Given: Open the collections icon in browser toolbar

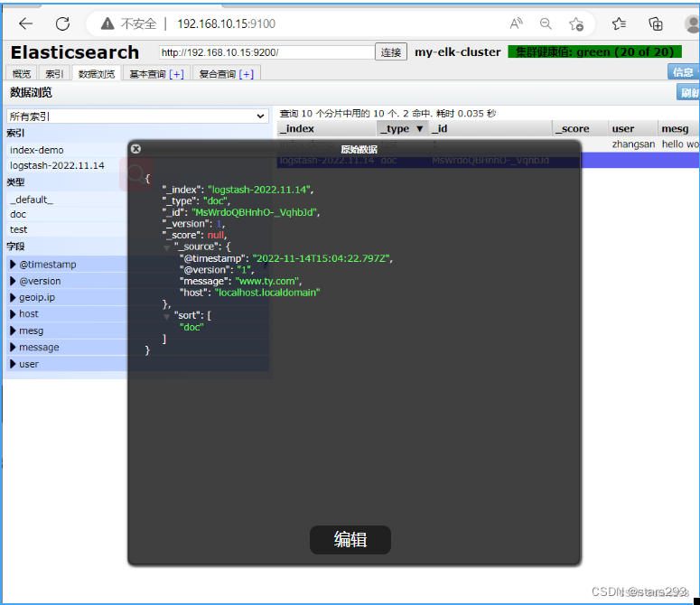Looking at the screenshot, I should pyautogui.click(x=656, y=23).
